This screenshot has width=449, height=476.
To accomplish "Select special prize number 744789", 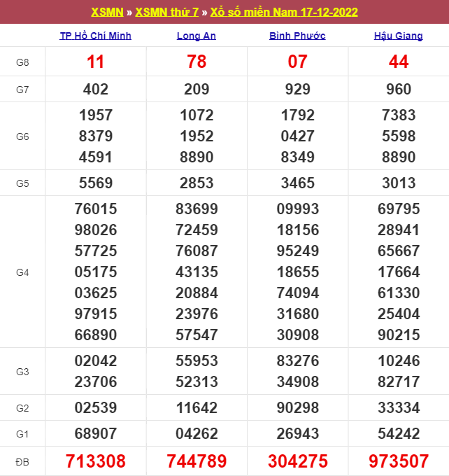I will click(x=197, y=461).
